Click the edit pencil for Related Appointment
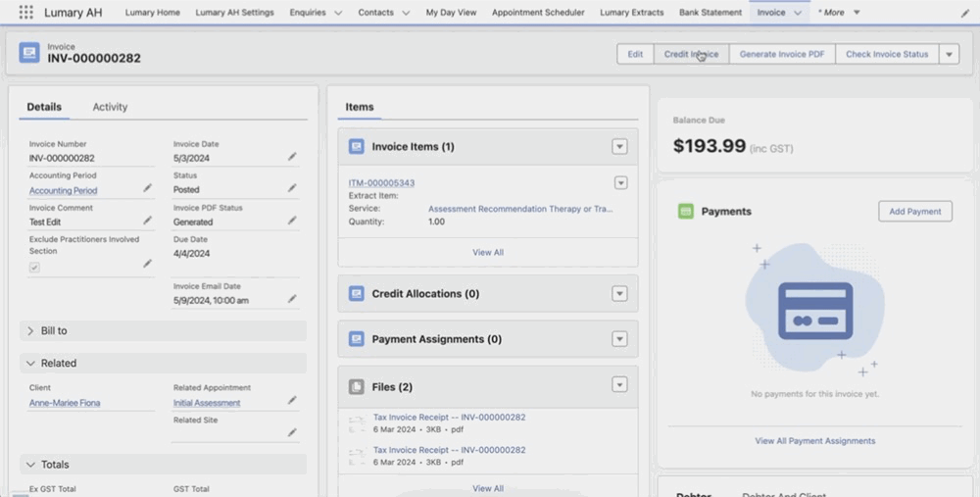The image size is (980, 497). click(292, 401)
